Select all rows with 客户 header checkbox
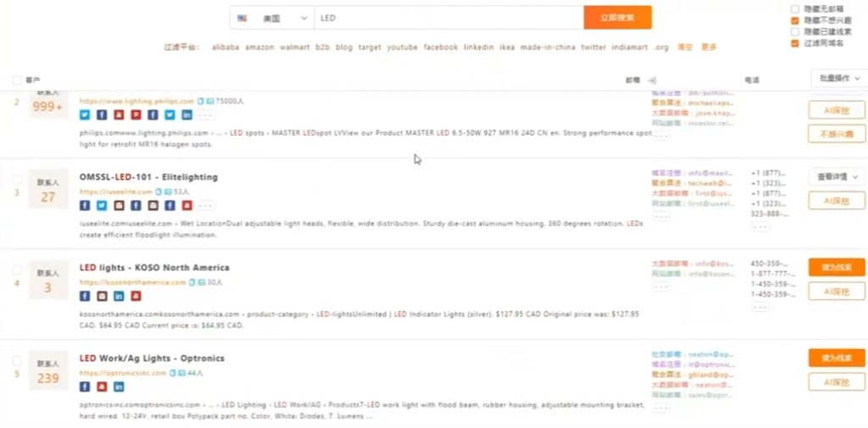 pyautogui.click(x=18, y=80)
